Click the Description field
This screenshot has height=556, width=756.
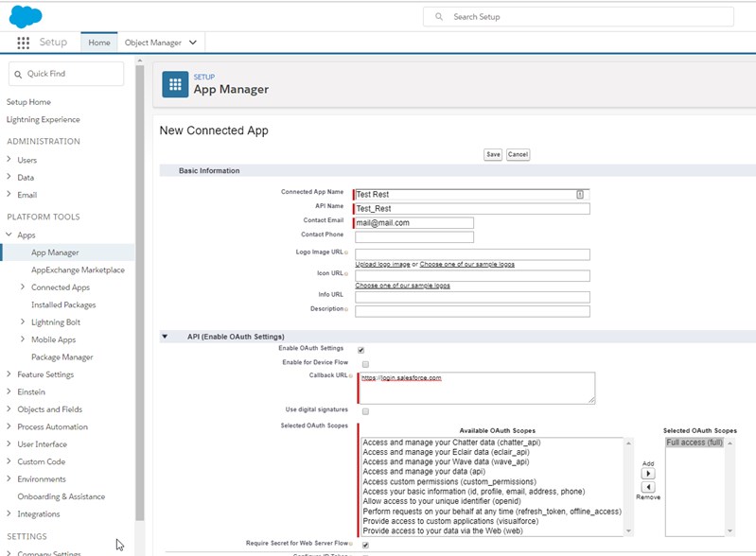pyautogui.click(x=472, y=311)
